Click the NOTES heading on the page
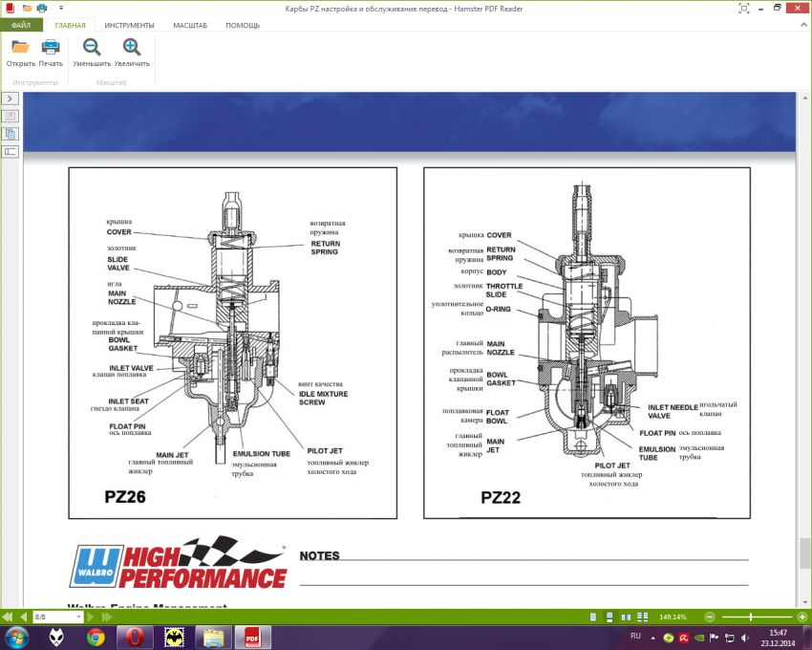Image resolution: width=812 pixels, height=650 pixels. pos(319,555)
